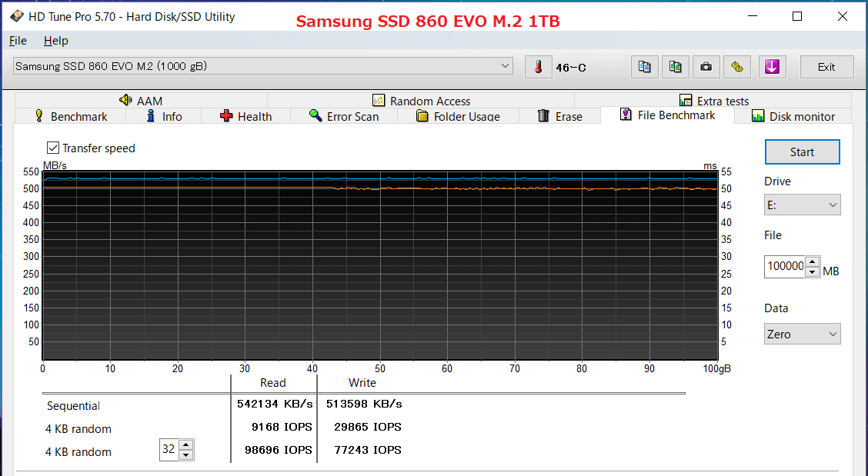Open the Drive E: dropdown
The height and width of the screenshot is (476, 868).
point(802,205)
